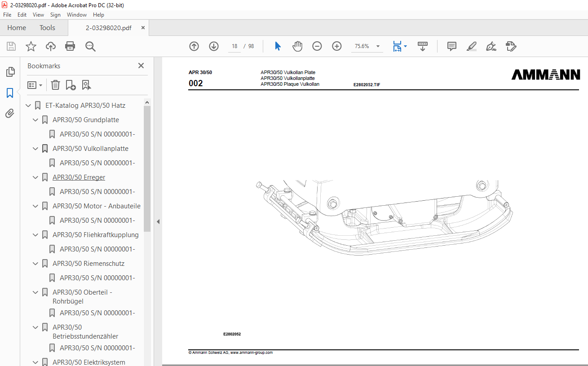588x366 pixels.
Task: Collapse the APR30/50 Grundplatte bookmark chevron
Action: click(35, 120)
